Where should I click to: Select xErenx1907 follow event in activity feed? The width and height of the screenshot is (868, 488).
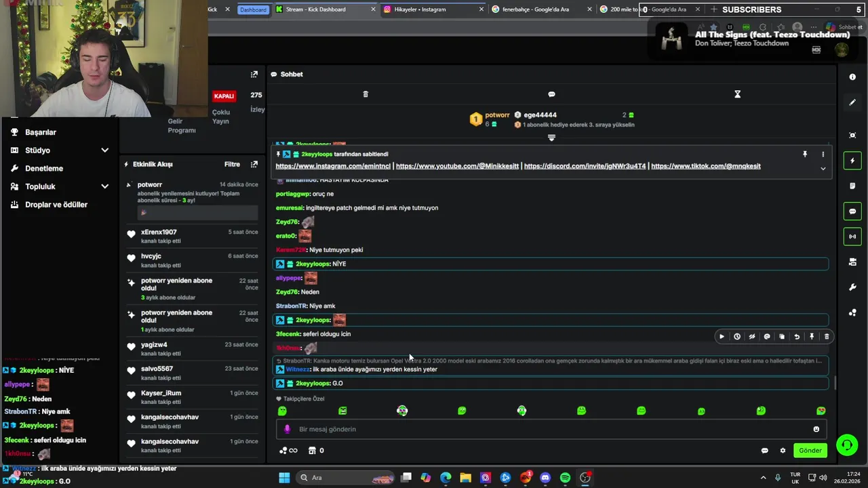[x=193, y=237]
